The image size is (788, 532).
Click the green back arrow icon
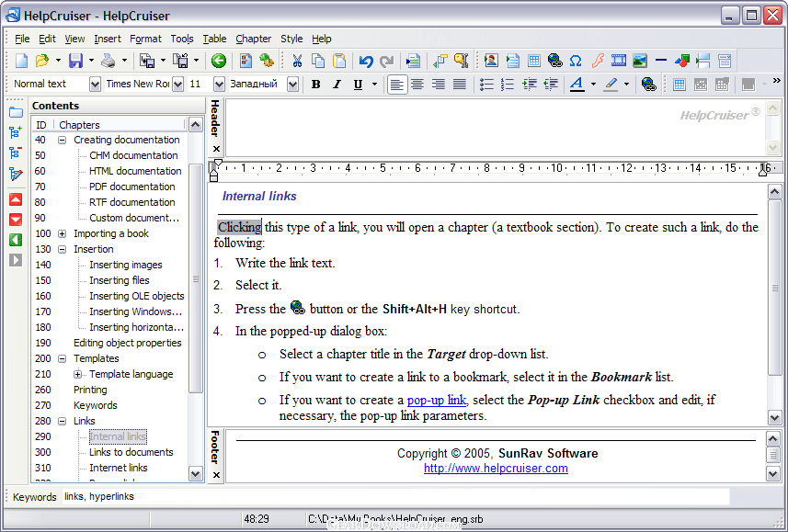pyautogui.click(x=219, y=61)
